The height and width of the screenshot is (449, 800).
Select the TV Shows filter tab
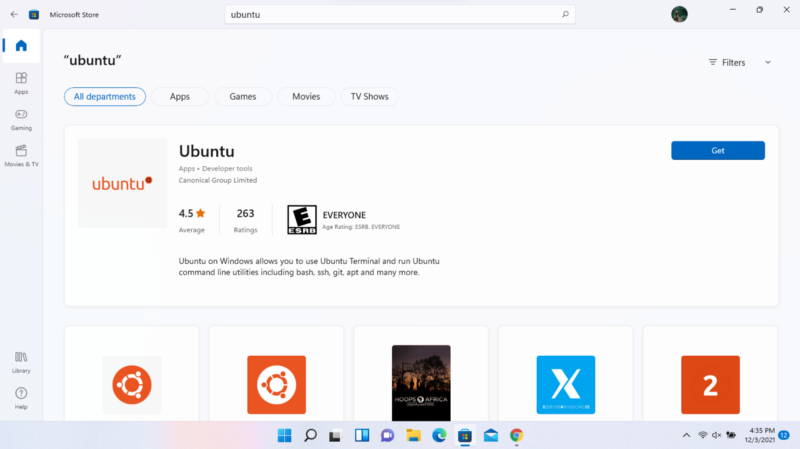369,96
